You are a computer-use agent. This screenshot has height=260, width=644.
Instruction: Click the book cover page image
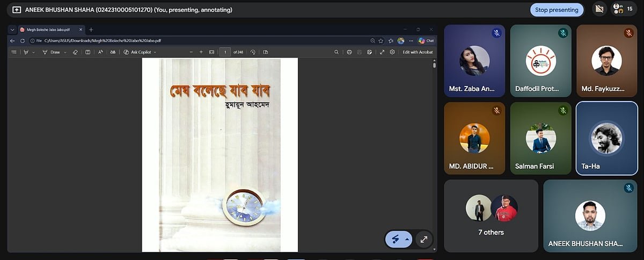click(219, 155)
